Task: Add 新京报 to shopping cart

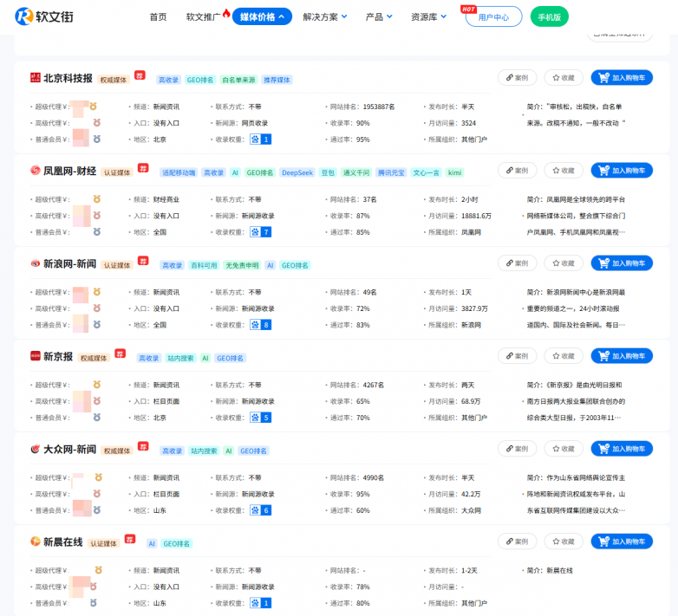Action: 622,356
